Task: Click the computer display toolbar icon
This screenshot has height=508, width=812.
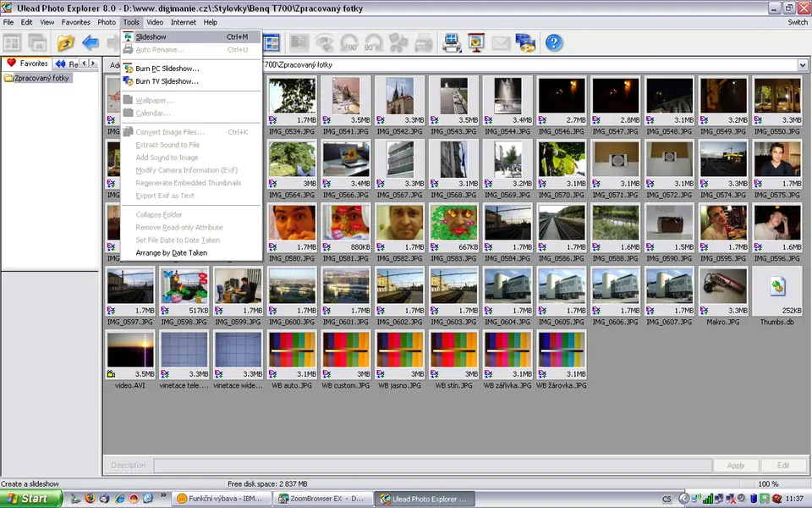Action: pos(452,42)
